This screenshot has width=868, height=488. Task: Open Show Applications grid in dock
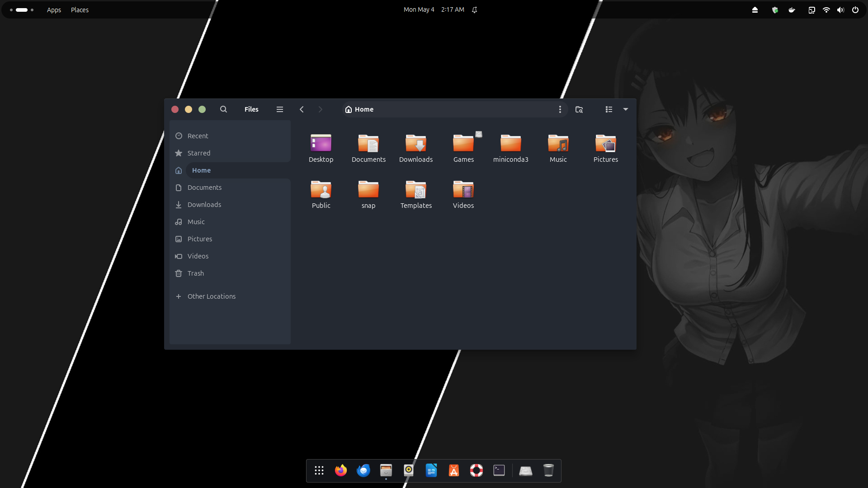[x=319, y=470]
